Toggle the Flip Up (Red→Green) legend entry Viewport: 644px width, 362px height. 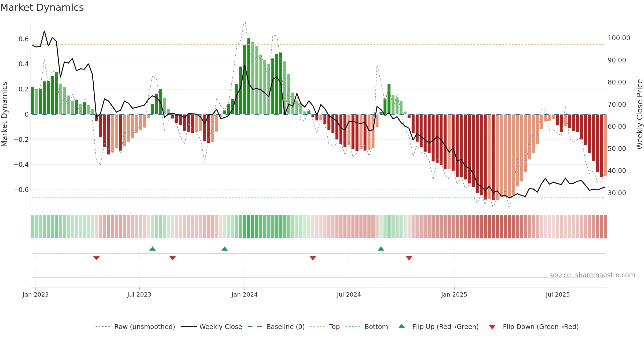click(x=438, y=327)
